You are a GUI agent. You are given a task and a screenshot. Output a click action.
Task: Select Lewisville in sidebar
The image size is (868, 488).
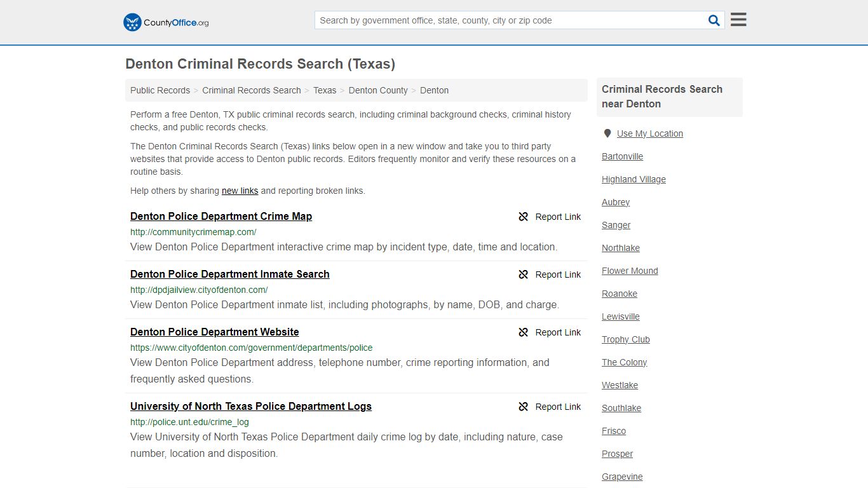tap(621, 316)
